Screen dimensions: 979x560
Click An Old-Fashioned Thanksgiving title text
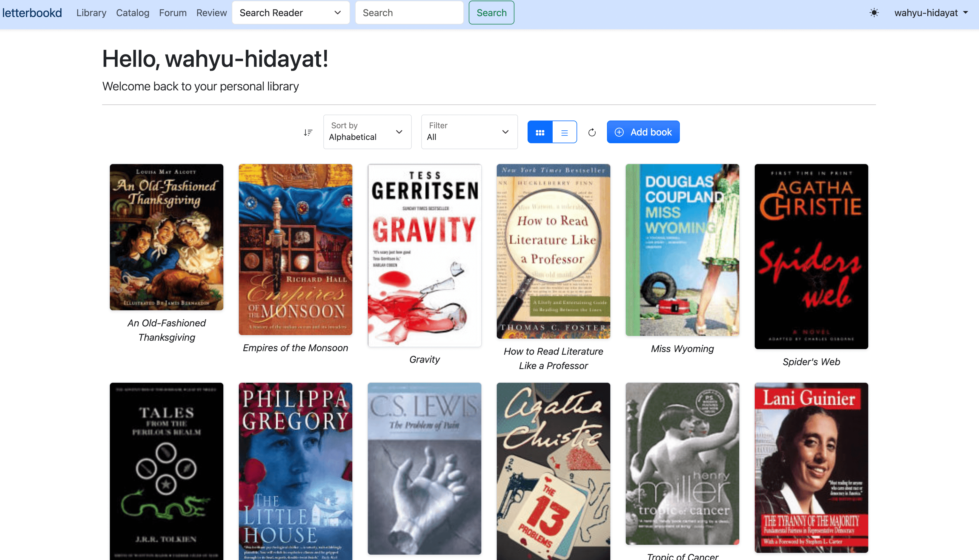[x=167, y=330]
